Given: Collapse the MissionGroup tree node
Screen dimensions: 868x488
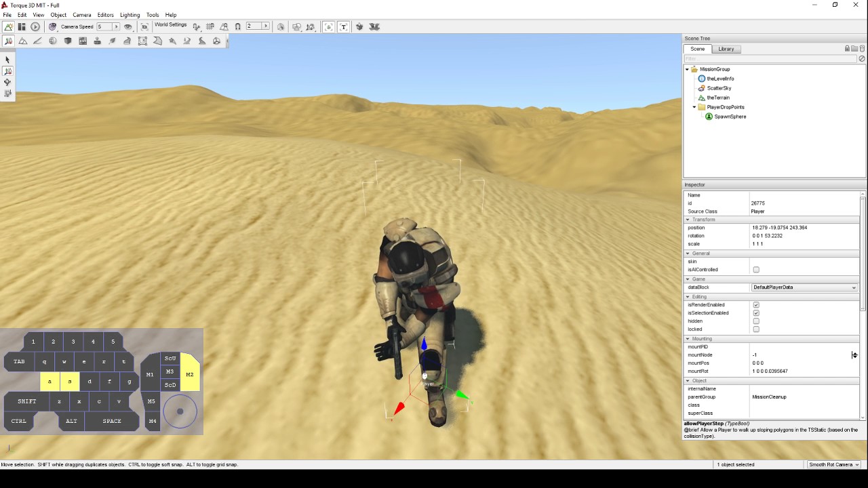Looking at the screenshot, I should [x=687, y=69].
